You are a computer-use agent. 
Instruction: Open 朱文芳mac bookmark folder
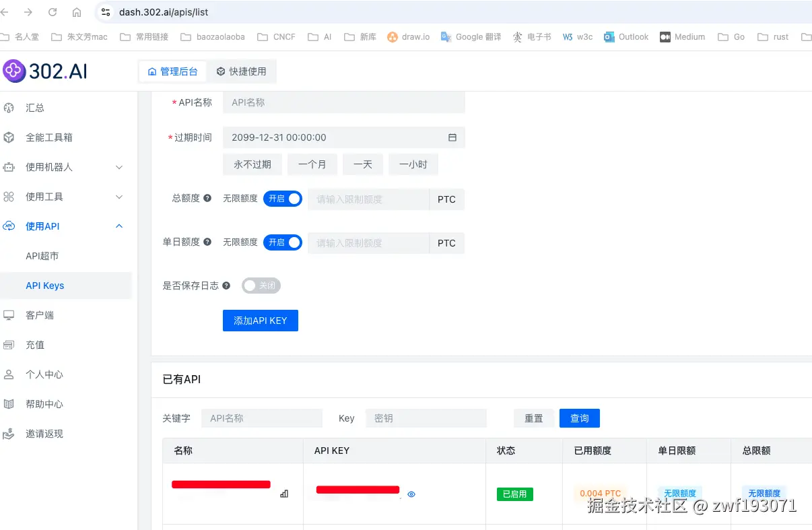click(79, 37)
